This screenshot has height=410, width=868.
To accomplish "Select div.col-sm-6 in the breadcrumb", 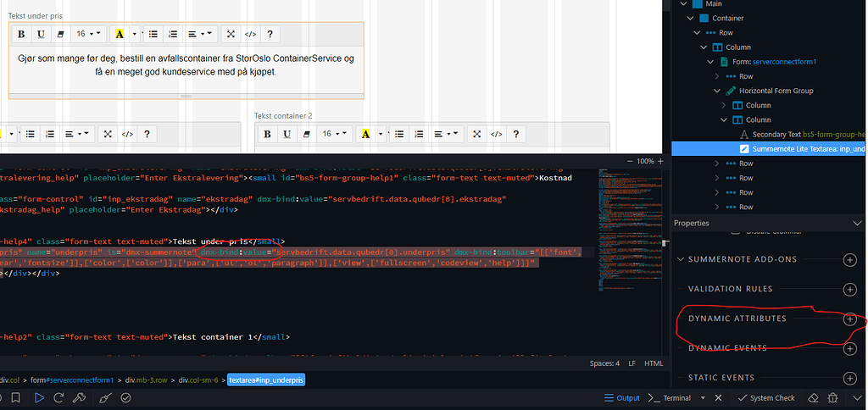I will pos(198,380).
